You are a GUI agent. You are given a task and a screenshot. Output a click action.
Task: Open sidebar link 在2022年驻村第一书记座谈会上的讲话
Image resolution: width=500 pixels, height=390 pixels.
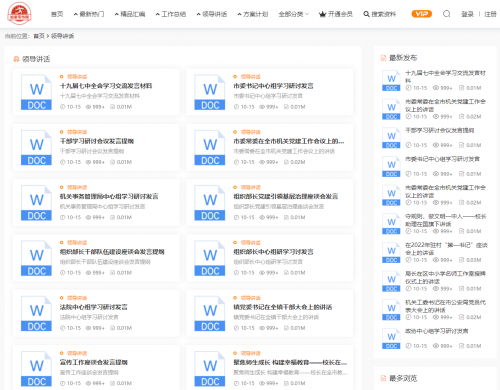click(446, 249)
